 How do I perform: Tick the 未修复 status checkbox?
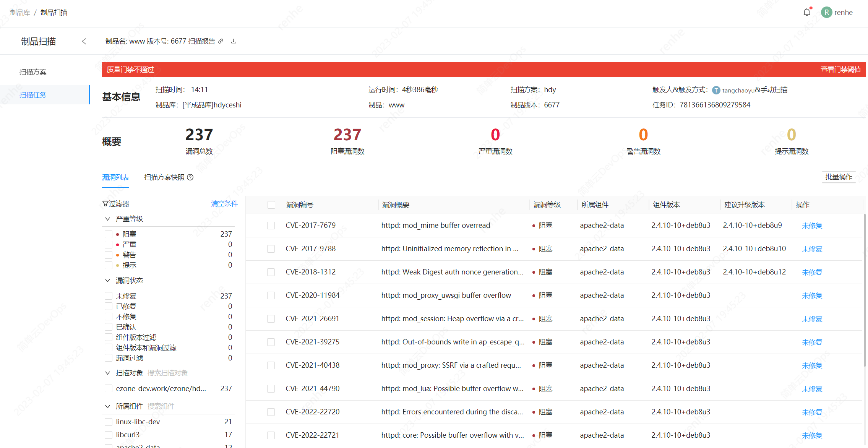[x=109, y=296]
